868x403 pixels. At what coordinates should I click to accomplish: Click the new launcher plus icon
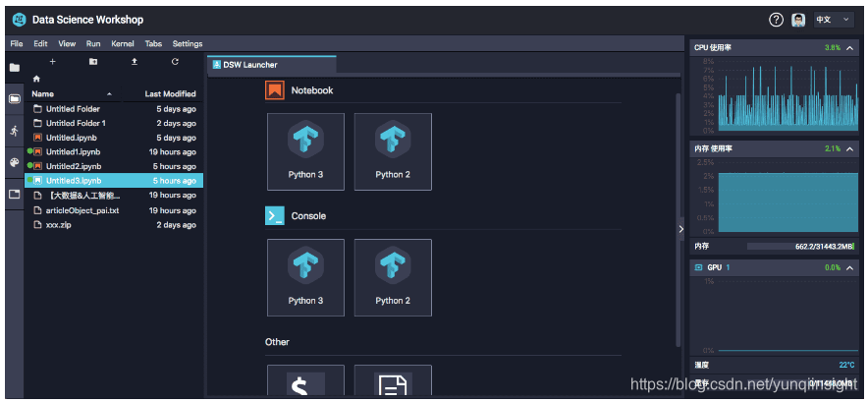pyautogui.click(x=53, y=62)
